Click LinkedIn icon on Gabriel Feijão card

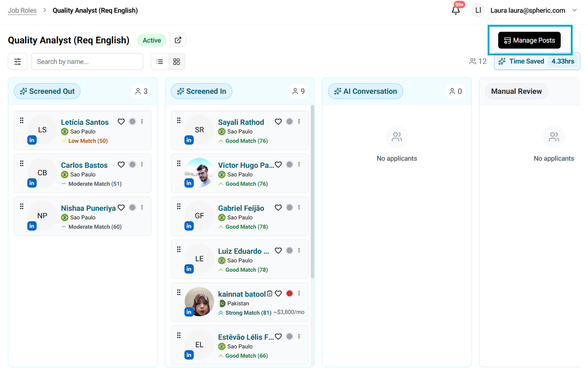(x=189, y=226)
